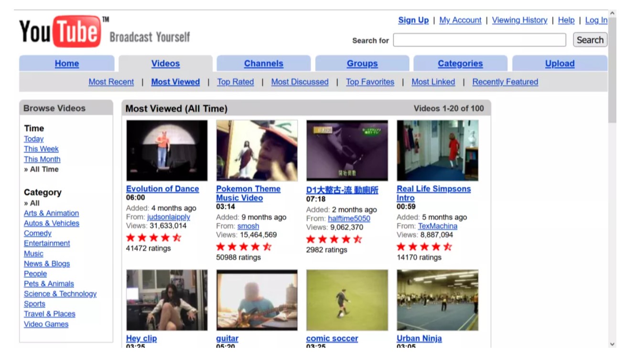The image size is (625, 364).
Task: Select Most Recent sub-navigation link
Action: click(111, 82)
